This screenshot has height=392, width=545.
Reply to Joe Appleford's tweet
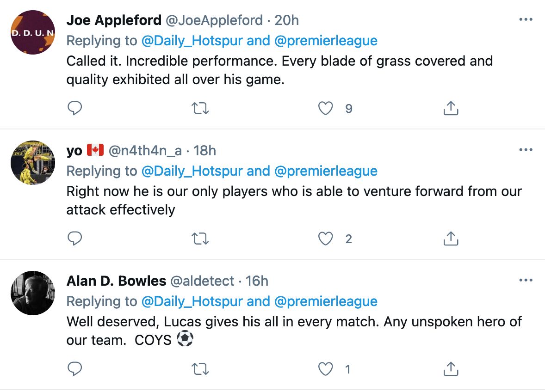click(74, 108)
